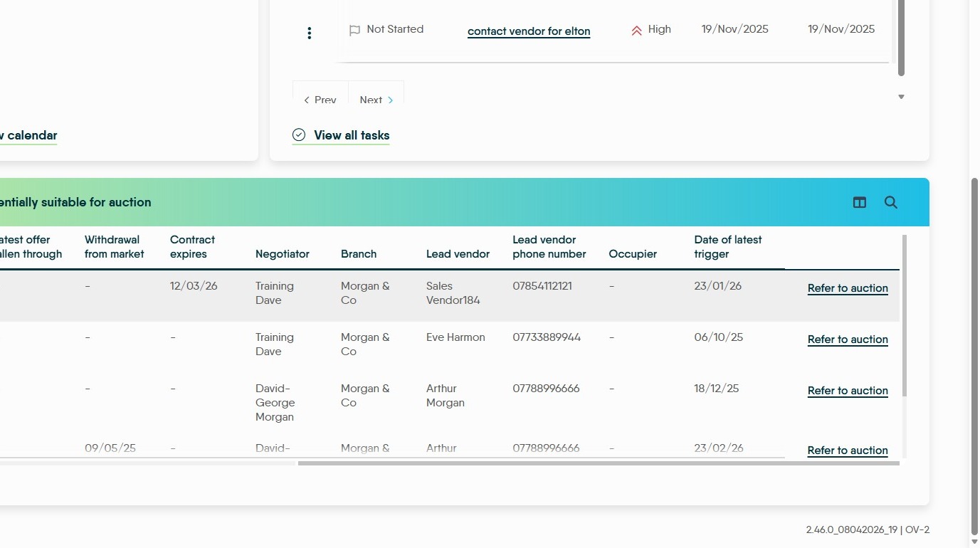Click the View all tasks checkmark icon

tap(299, 135)
